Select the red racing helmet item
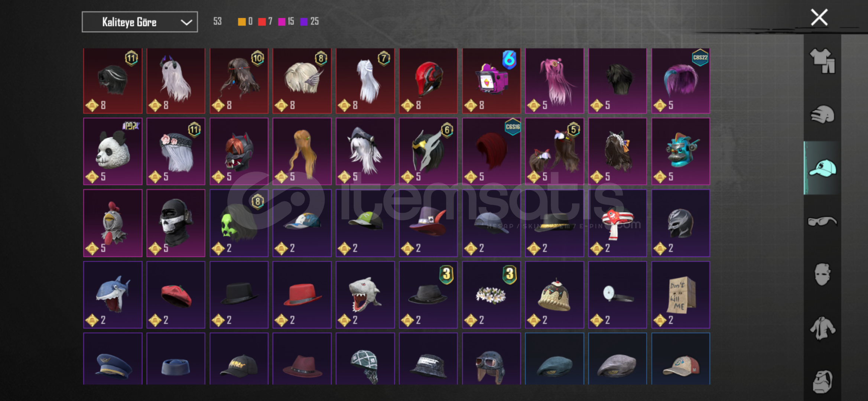 [428, 81]
